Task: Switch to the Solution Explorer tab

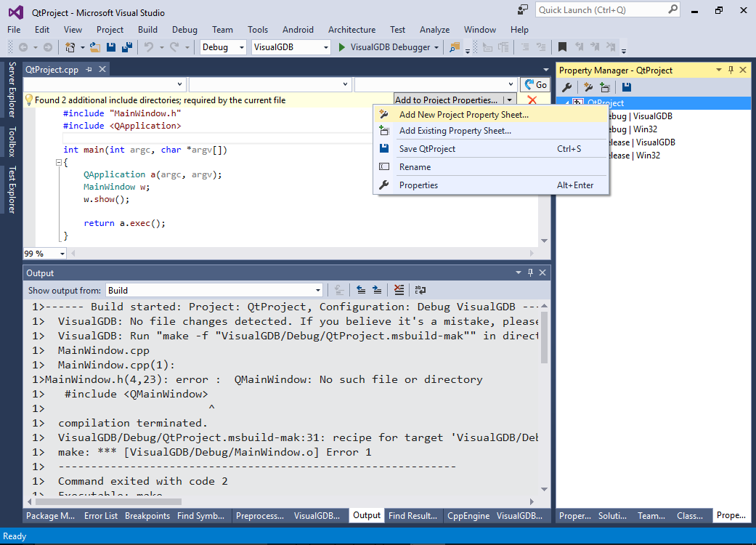Action: (612, 516)
